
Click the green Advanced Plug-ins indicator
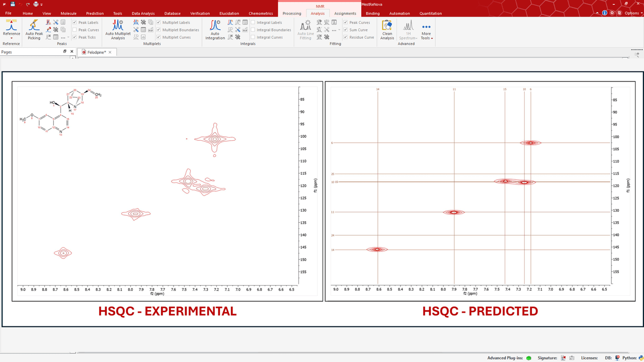(x=529, y=358)
